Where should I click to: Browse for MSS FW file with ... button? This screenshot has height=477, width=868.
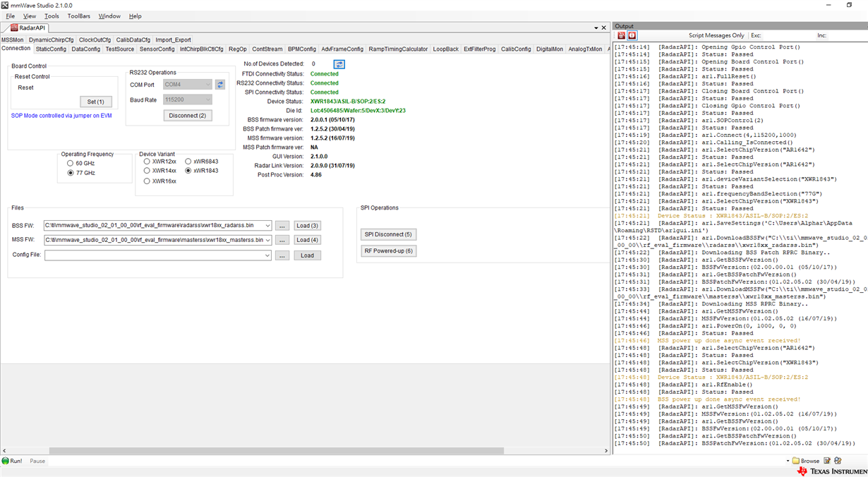[282, 240]
